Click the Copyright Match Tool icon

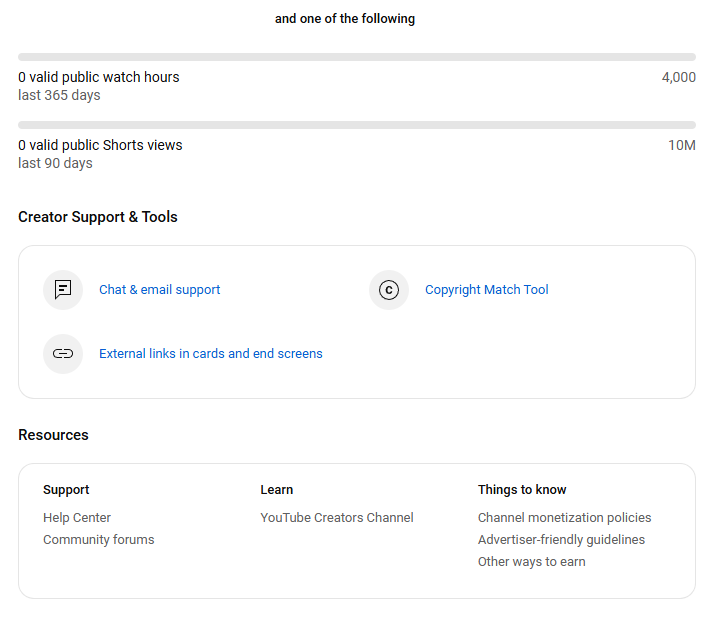point(389,290)
